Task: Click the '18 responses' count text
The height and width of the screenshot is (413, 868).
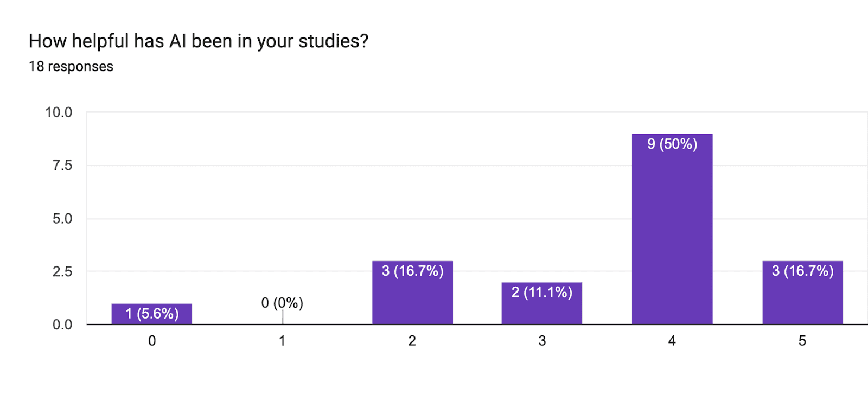Action: click(x=71, y=67)
